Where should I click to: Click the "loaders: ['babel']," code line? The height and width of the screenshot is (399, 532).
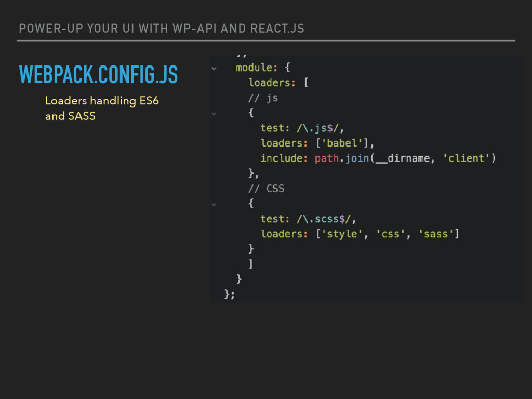tap(317, 143)
